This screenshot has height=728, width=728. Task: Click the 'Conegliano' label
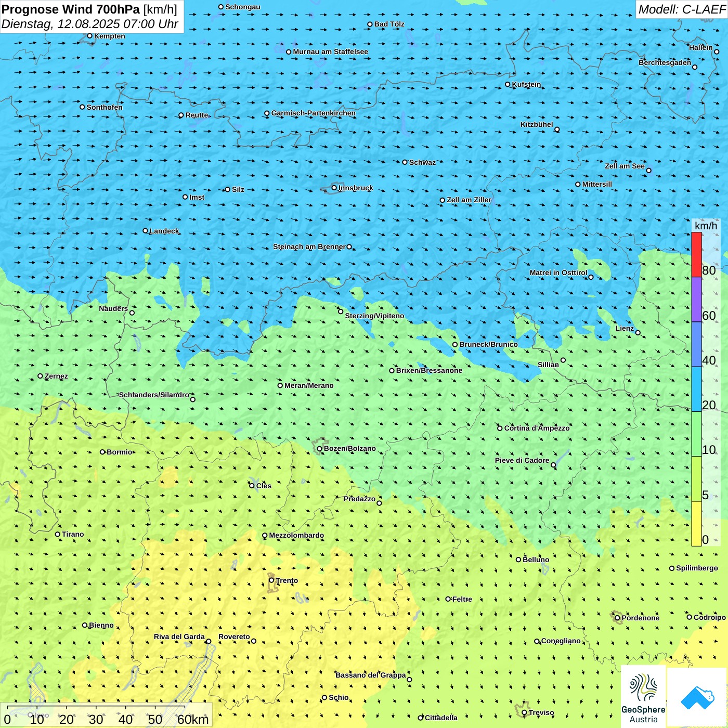pos(561,641)
